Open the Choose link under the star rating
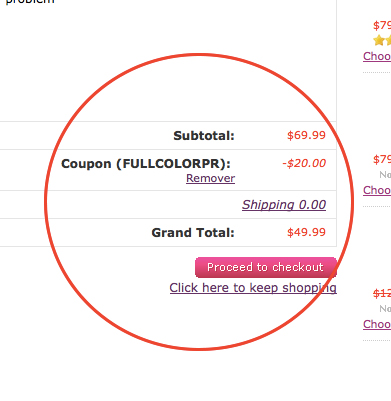The height and width of the screenshot is (401, 391). (377, 56)
